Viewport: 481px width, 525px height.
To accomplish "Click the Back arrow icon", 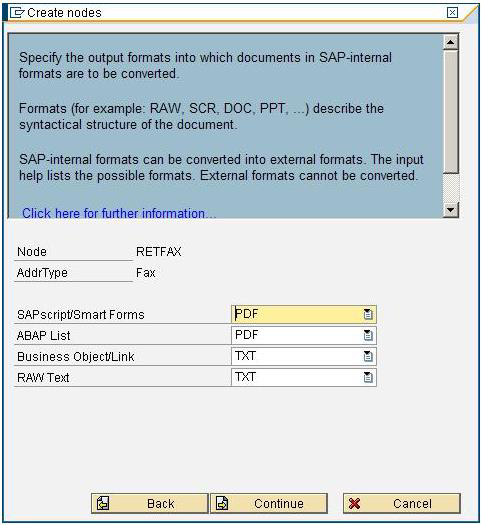I will [x=103, y=503].
